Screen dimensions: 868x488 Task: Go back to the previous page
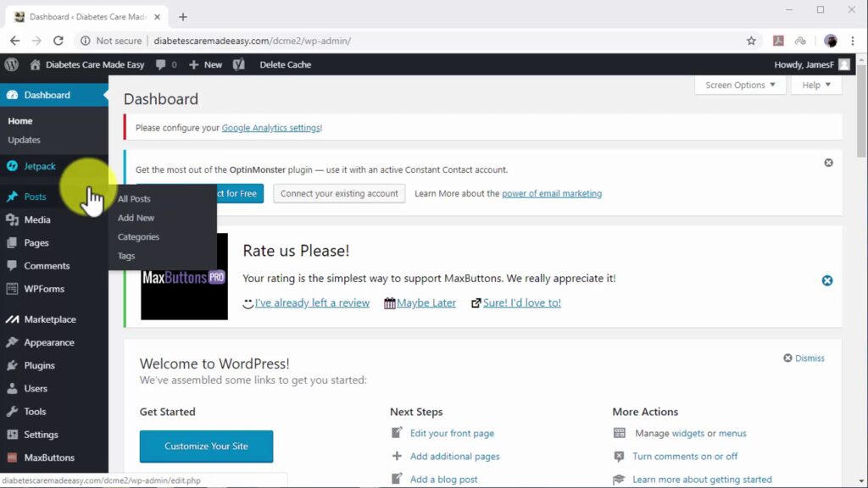click(15, 41)
